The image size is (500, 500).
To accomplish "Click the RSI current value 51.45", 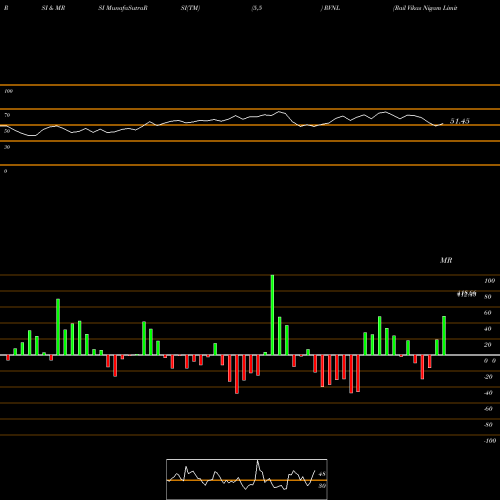I will (460, 121).
